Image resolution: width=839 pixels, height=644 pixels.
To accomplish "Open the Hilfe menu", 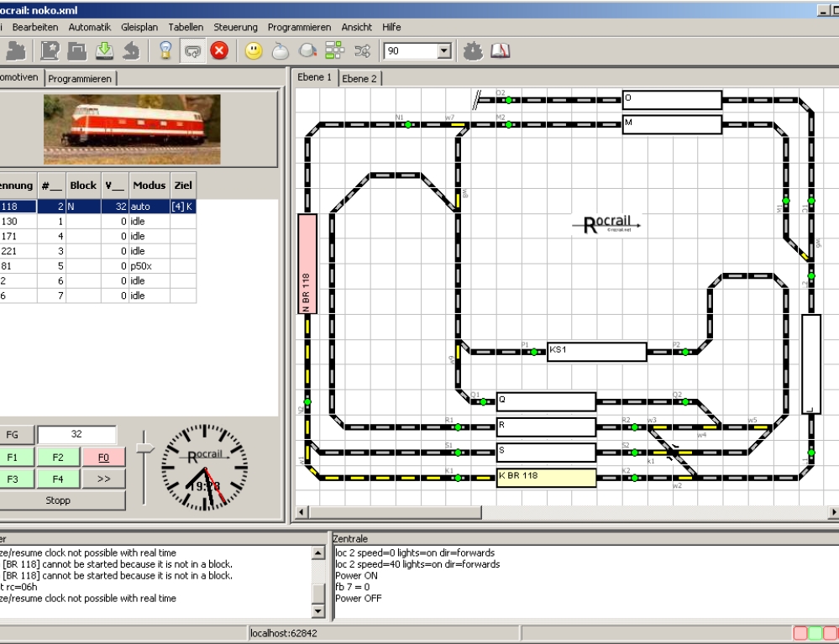I will click(x=391, y=27).
